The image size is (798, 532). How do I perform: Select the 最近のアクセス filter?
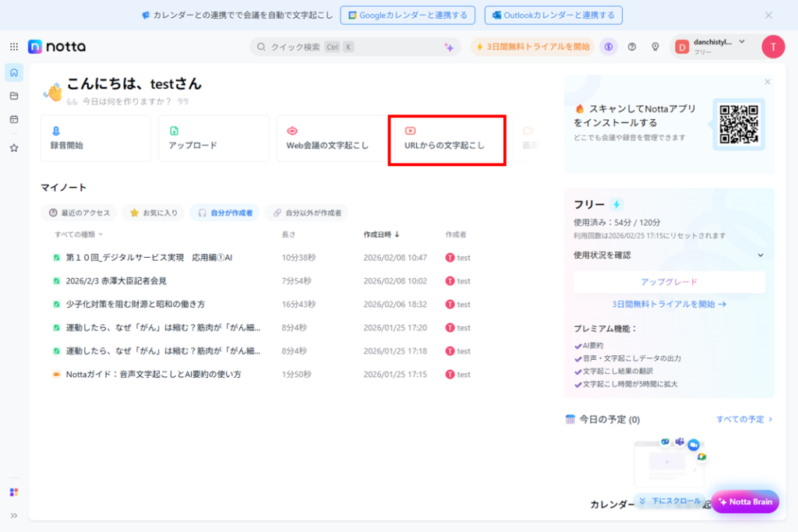click(79, 213)
